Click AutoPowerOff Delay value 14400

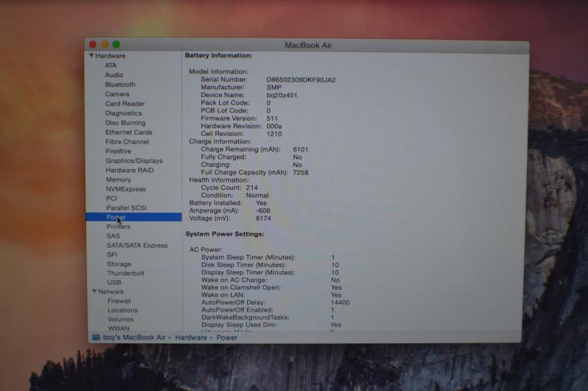(x=340, y=303)
